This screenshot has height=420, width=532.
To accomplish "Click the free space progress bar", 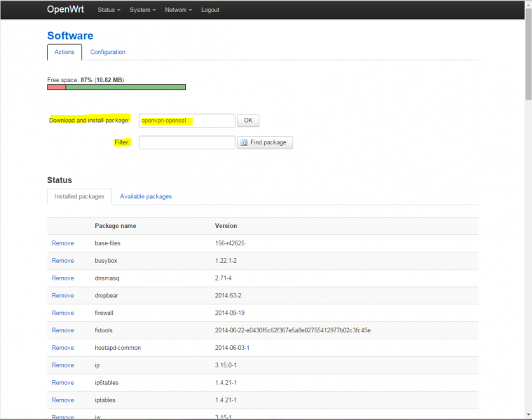I will (116, 87).
